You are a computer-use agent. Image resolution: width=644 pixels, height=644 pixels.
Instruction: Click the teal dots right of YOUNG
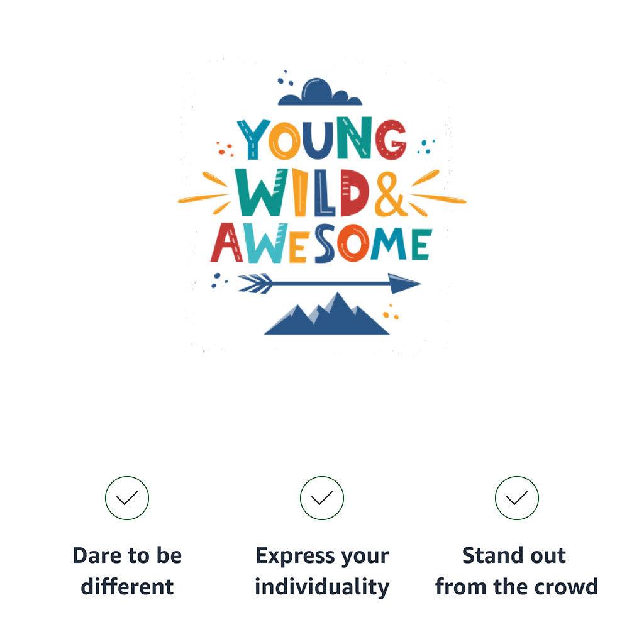coord(426,147)
